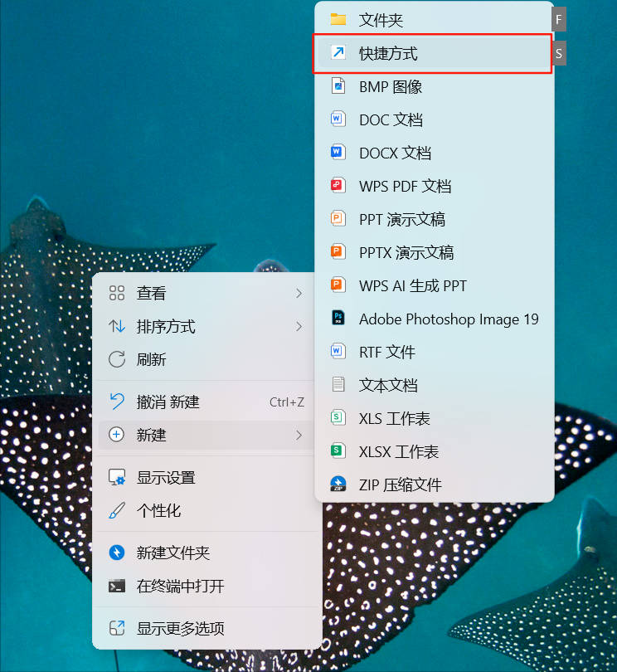The height and width of the screenshot is (672, 617).
Task: Click the circular refresh icon beside 刷新
Action: pyautogui.click(x=117, y=359)
